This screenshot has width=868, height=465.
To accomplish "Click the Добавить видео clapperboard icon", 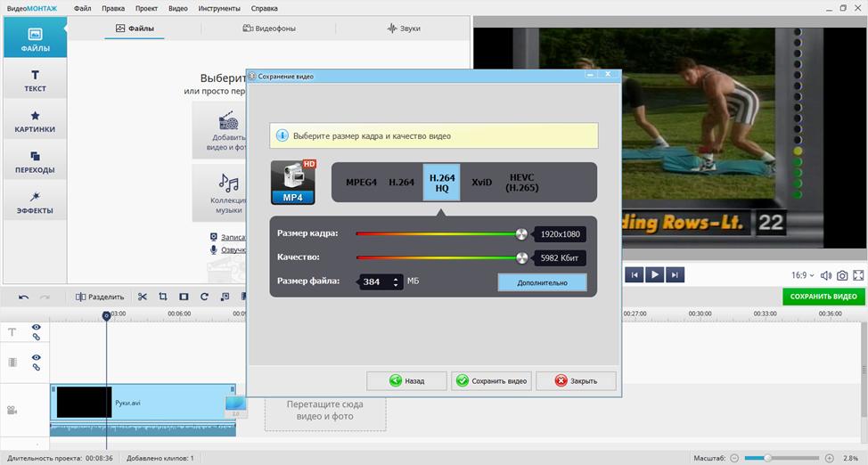I will click(x=229, y=120).
